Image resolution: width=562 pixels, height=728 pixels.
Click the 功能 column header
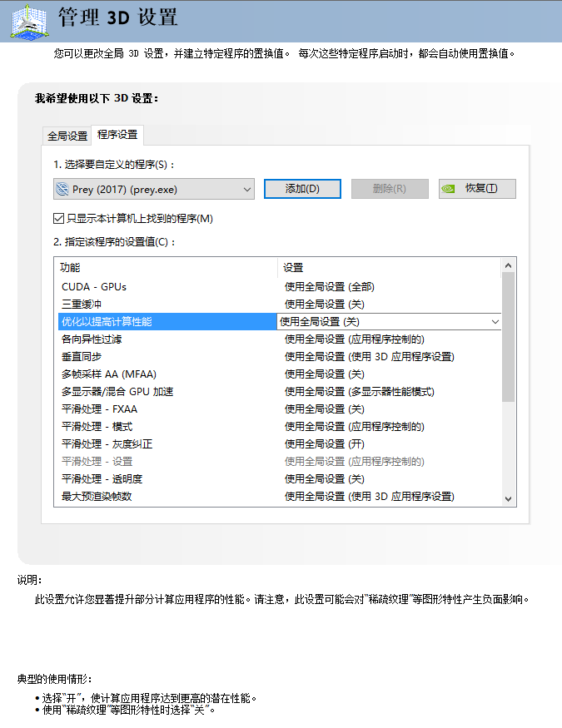(167, 268)
